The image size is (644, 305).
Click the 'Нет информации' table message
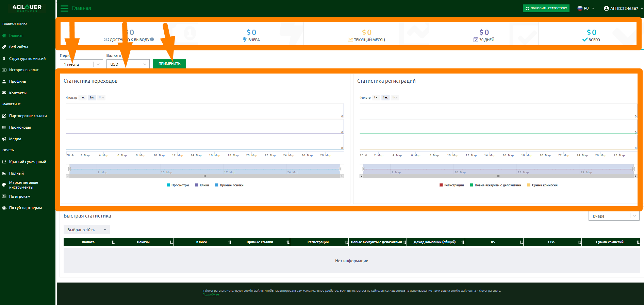pos(351,261)
